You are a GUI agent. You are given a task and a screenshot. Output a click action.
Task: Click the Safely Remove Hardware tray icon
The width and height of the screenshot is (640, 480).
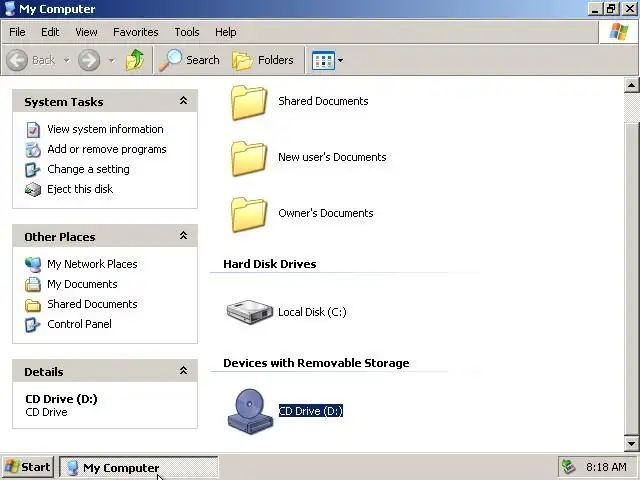[568, 467]
